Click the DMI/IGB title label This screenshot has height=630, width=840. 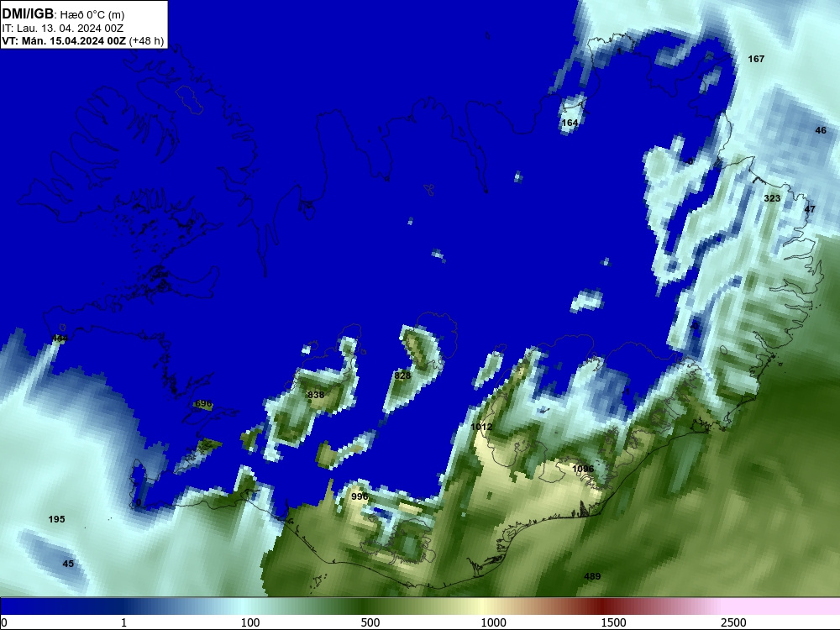click(28, 13)
